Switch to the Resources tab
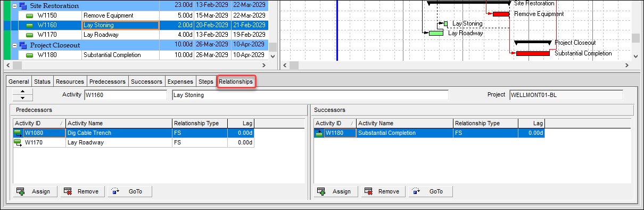This screenshot has width=644, height=210. 70,82
